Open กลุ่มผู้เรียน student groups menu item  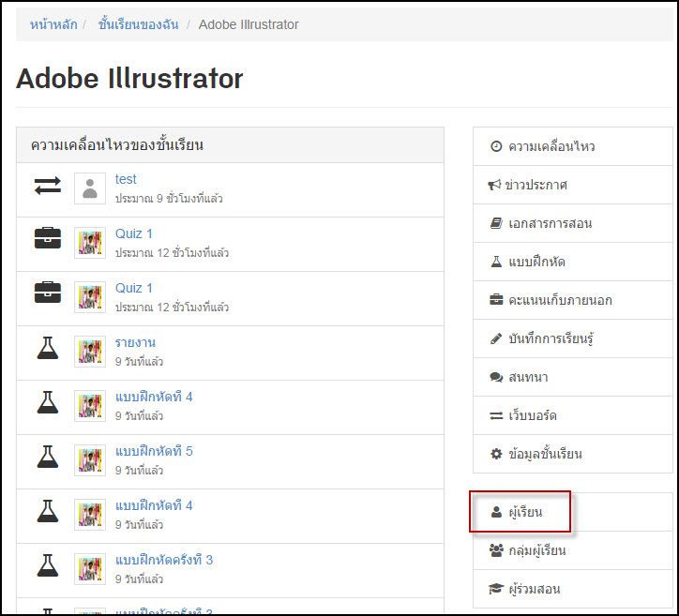click(x=572, y=550)
